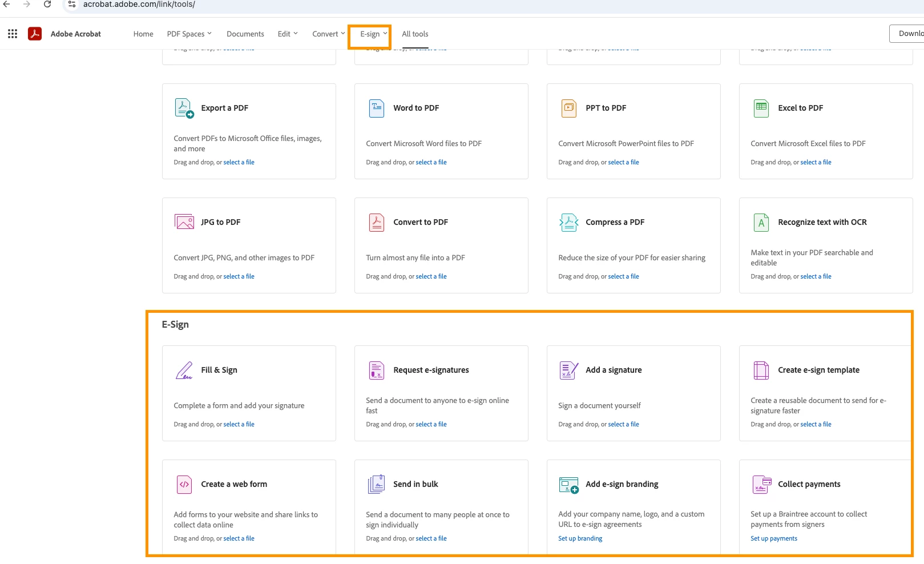The width and height of the screenshot is (924, 564).
Task: Click the Set up branding link
Action: (x=580, y=538)
